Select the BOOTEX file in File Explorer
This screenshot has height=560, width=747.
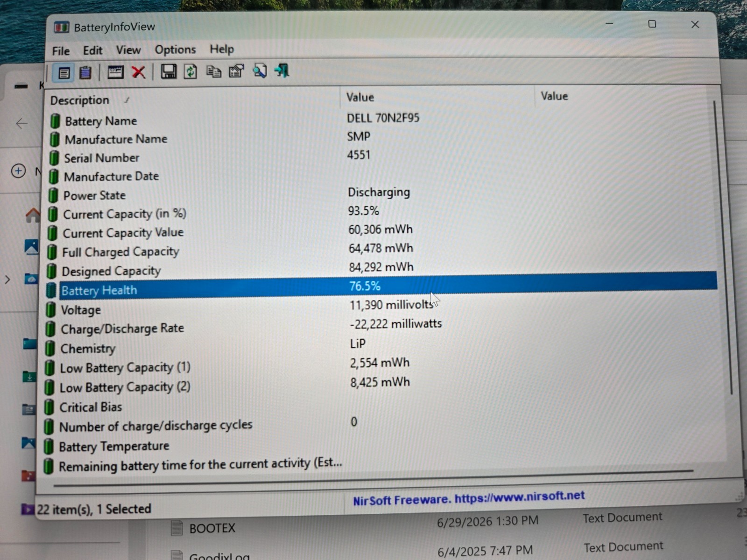212,528
